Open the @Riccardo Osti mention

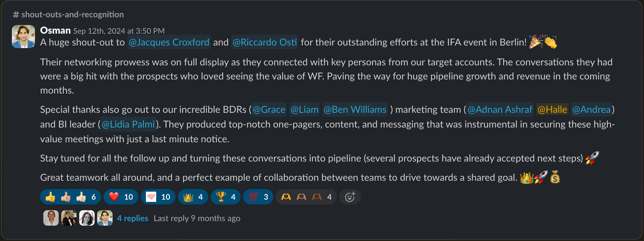pos(265,42)
